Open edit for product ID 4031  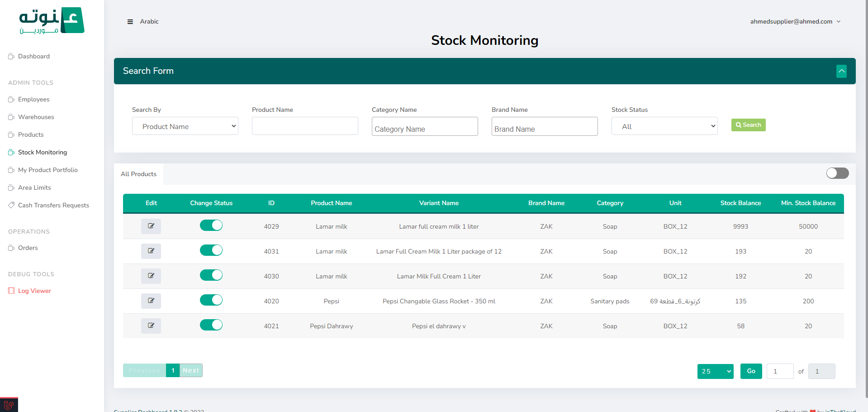click(151, 251)
